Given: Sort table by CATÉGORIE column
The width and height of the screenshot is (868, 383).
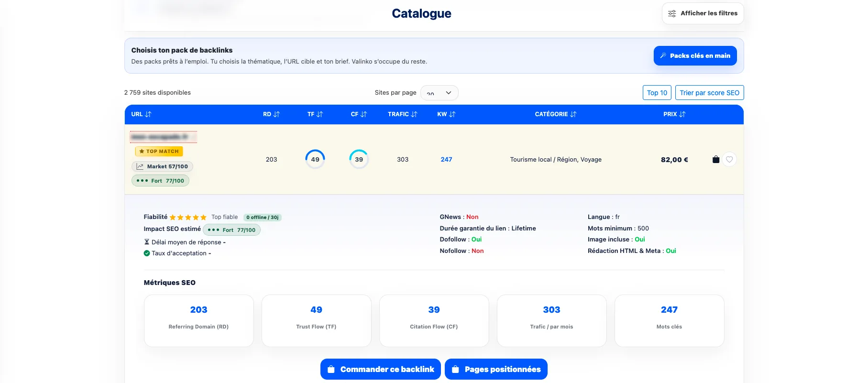Looking at the screenshot, I should click(x=556, y=114).
